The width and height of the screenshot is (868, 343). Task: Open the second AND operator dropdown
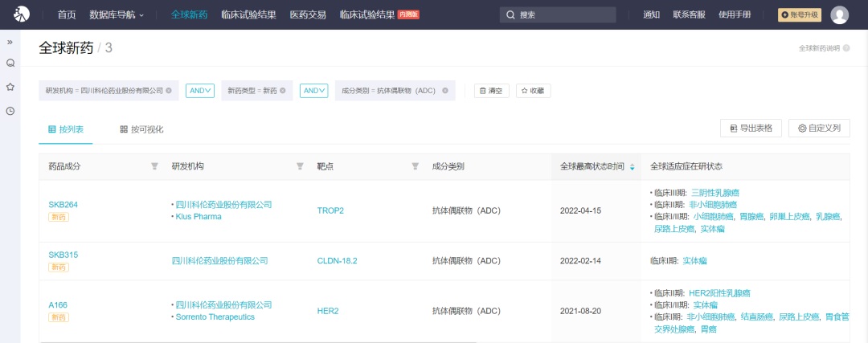(x=313, y=91)
